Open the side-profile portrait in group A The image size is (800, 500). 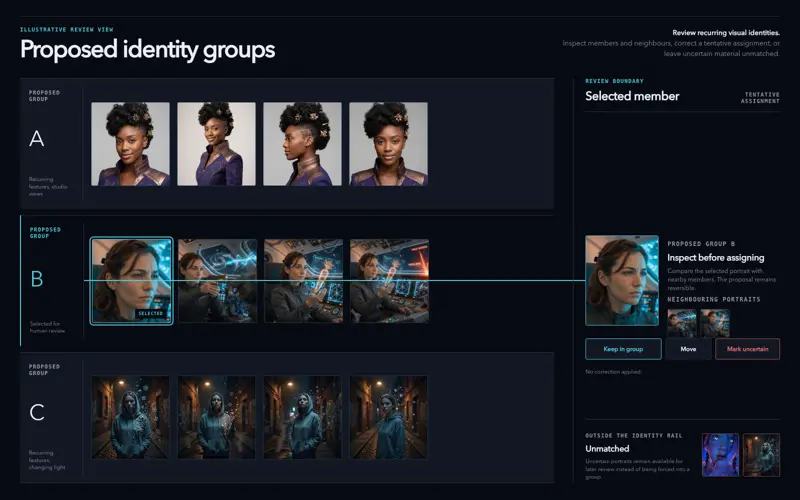point(302,144)
